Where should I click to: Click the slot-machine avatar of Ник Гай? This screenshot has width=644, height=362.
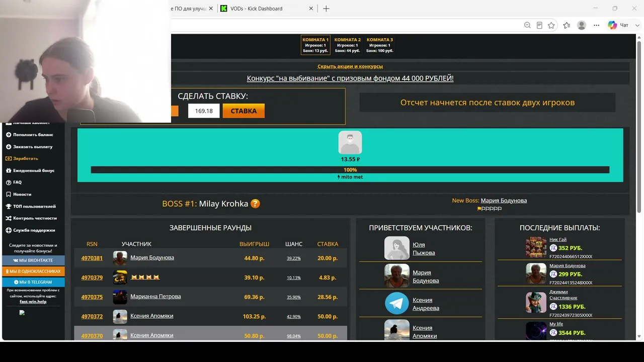(x=536, y=247)
